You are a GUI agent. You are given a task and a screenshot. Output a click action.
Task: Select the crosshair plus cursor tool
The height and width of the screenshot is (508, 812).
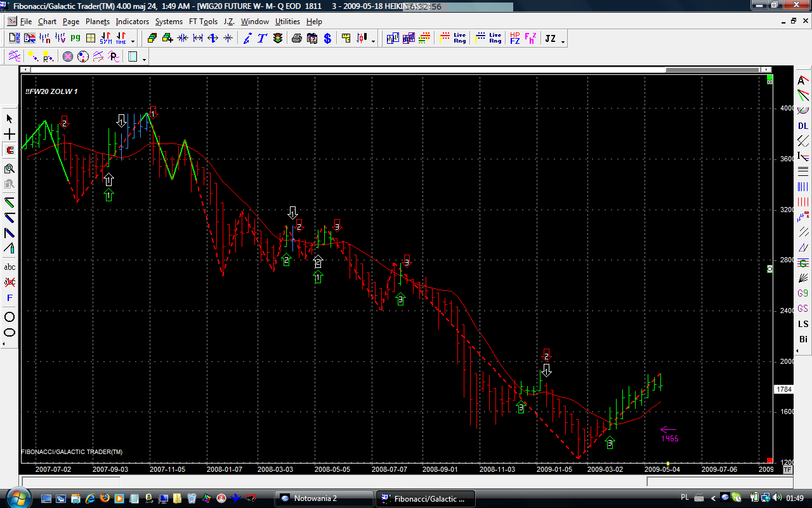(x=10, y=135)
